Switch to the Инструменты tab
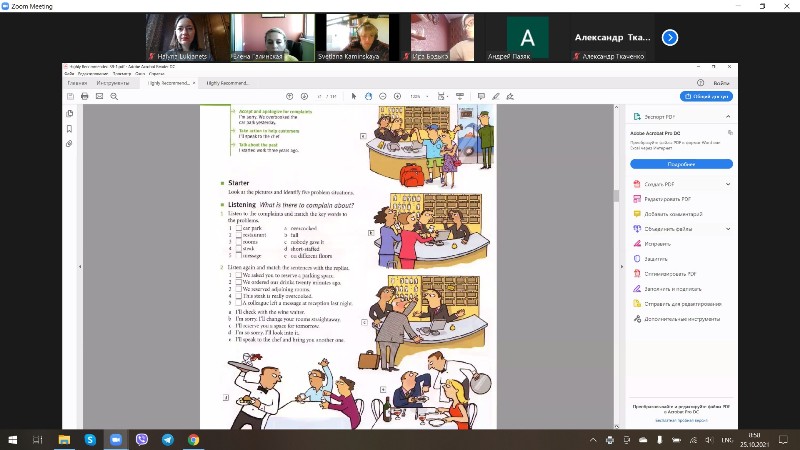Image resolution: width=800 pixels, height=450 pixels. [113, 83]
